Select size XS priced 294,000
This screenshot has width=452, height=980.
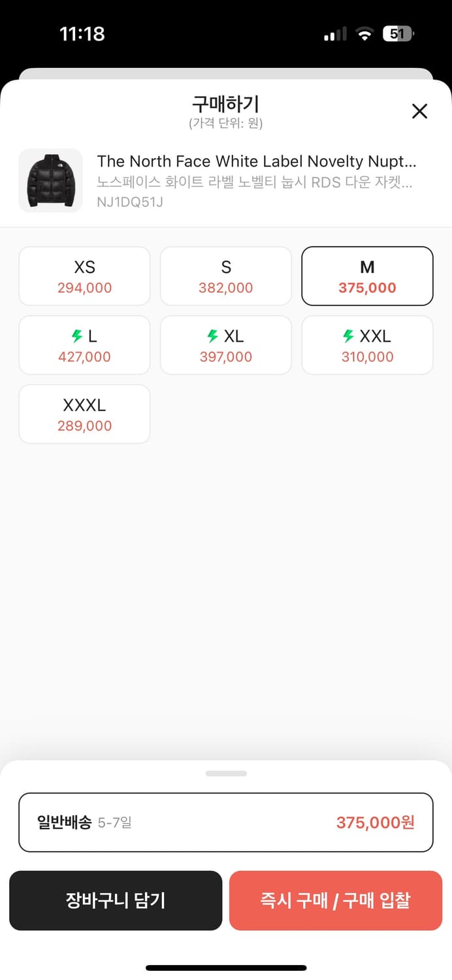pyautogui.click(x=84, y=276)
